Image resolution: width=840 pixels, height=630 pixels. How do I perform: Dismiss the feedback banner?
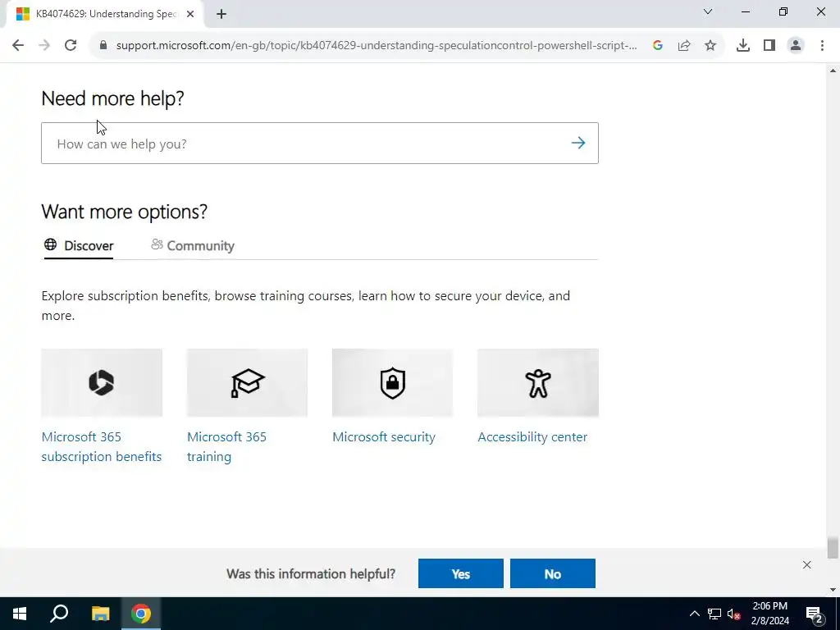pyautogui.click(x=807, y=564)
